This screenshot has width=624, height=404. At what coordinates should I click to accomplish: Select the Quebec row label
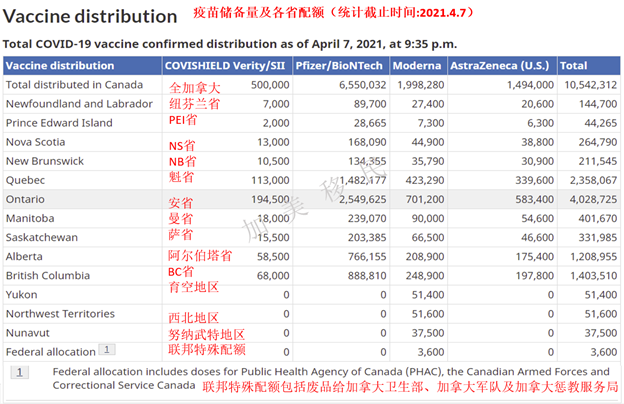[x=25, y=180]
